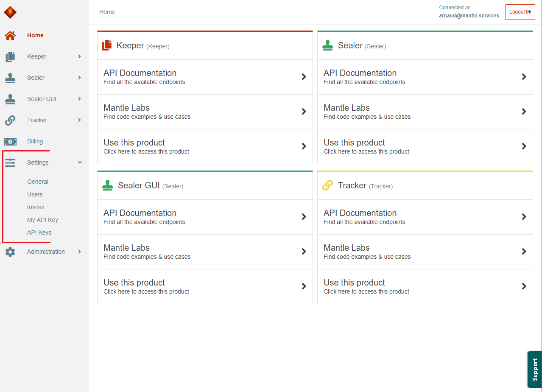The image size is (542, 392).
Task: Click the Sealer GUI stamp icon in sidebar
Action: pos(10,99)
